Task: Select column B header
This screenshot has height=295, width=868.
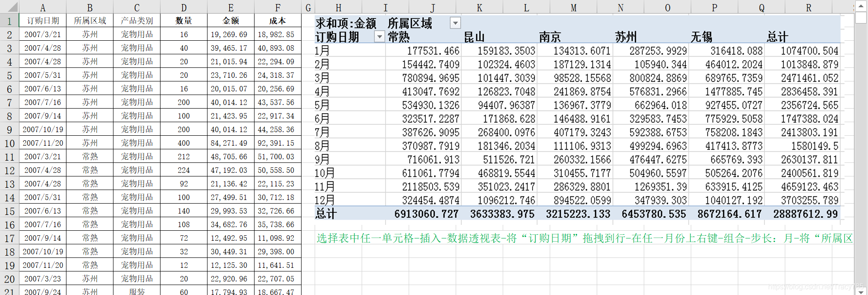Action: [90, 7]
